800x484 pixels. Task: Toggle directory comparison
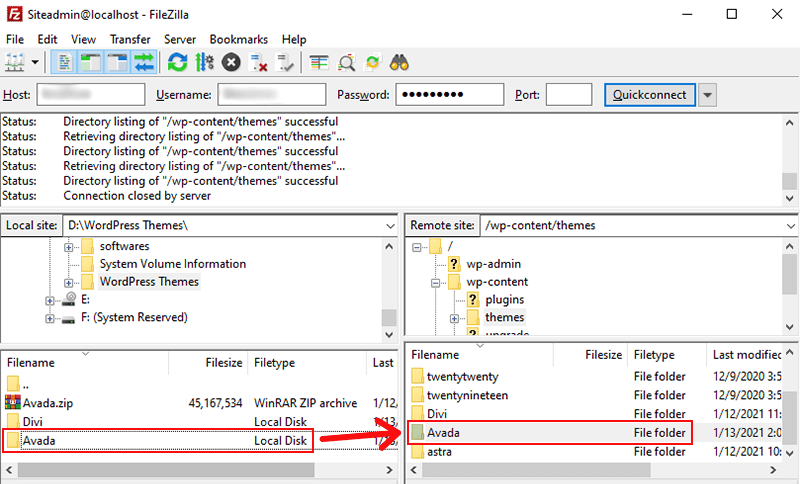click(x=346, y=63)
